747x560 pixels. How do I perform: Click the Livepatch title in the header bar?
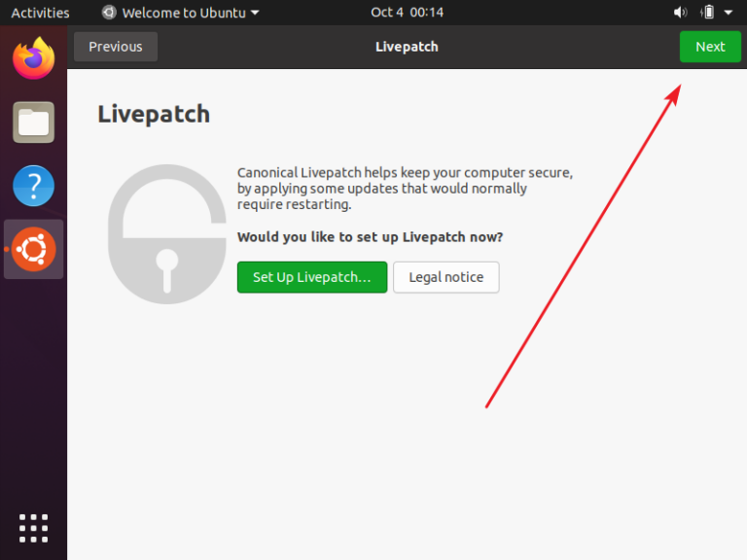pyautogui.click(x=407, y=47)
